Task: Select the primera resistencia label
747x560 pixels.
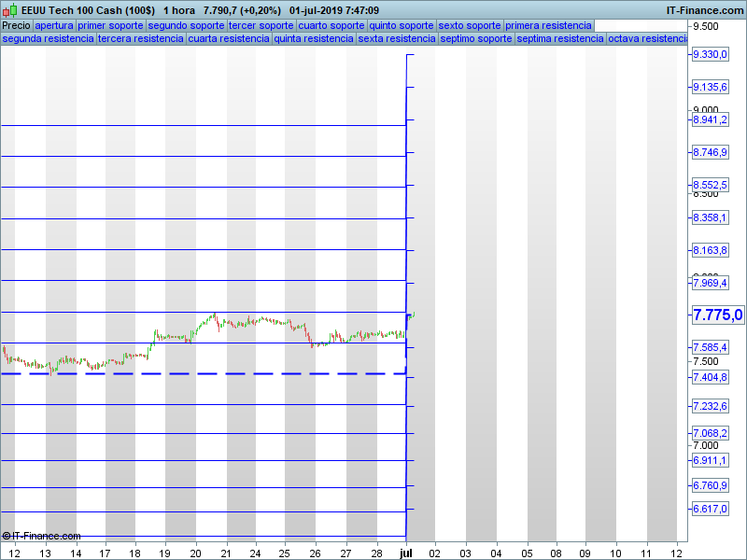Action: (548, 26)
